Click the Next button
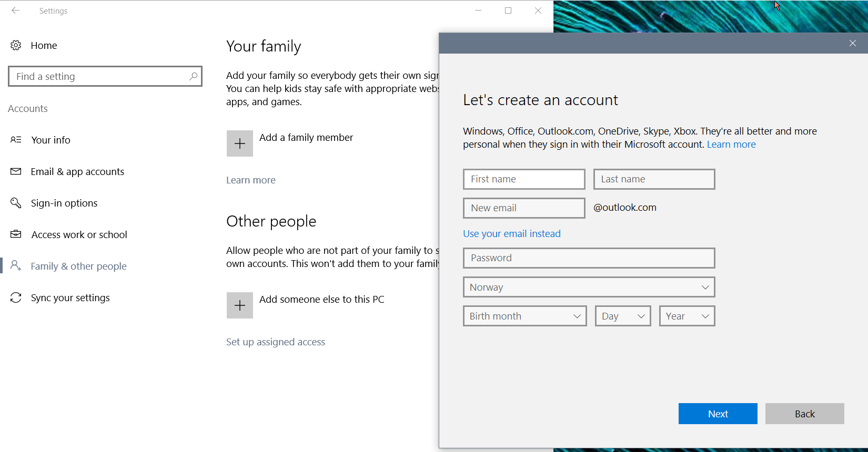 [718, 414]
